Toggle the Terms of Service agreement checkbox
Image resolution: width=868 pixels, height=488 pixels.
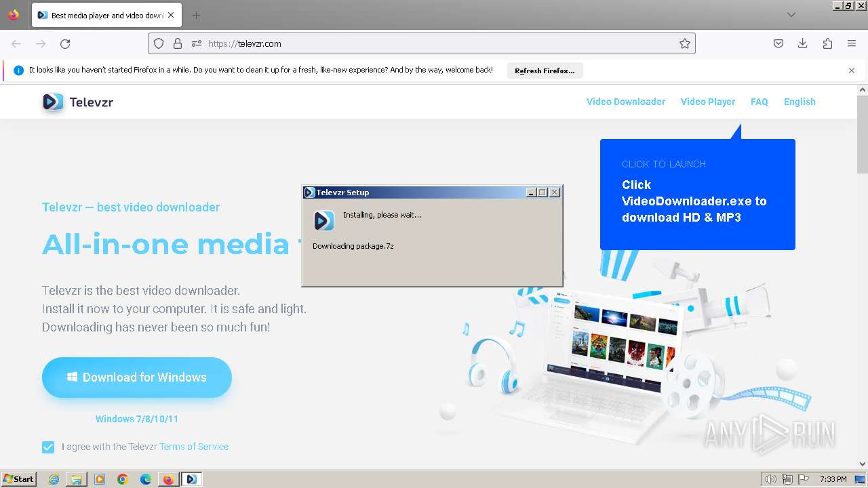point(48,447)
